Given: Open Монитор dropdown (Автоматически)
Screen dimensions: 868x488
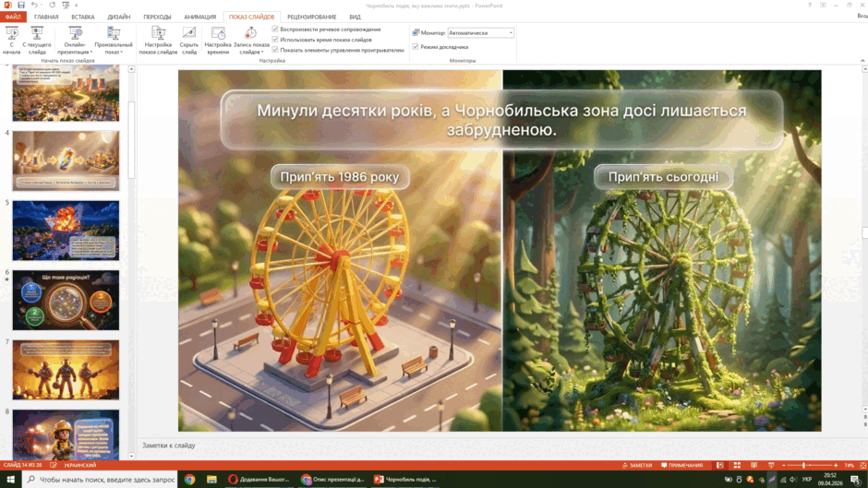Looking at the screenshot, I should [x=480, y=33].
